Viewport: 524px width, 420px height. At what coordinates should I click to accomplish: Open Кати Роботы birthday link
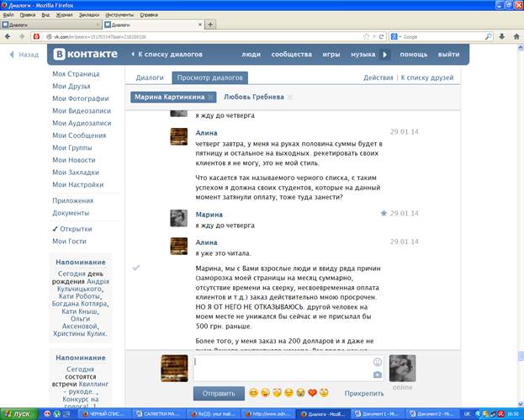point(79,296)
